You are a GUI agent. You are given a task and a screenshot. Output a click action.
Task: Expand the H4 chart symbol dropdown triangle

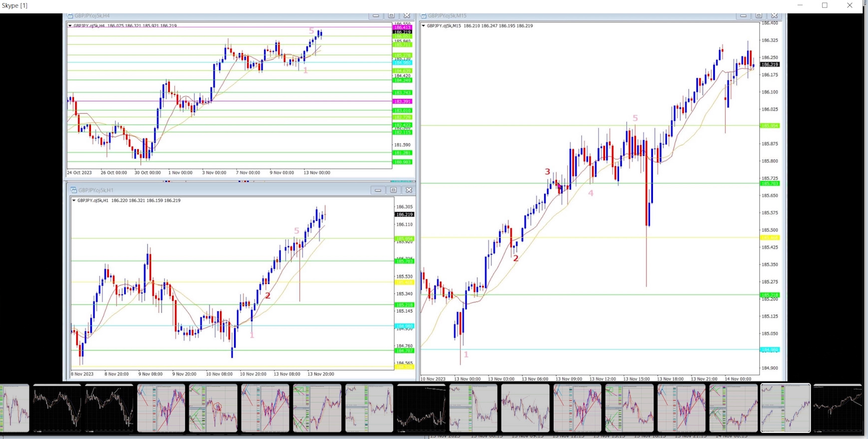point(70,26)
